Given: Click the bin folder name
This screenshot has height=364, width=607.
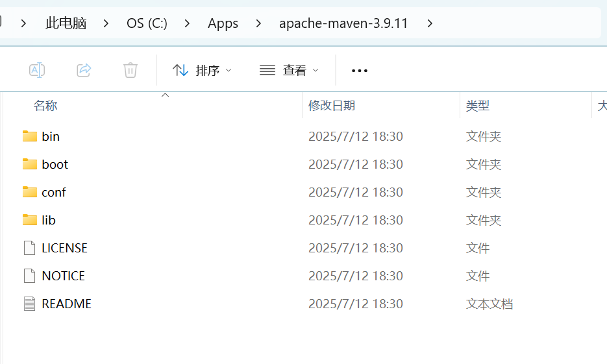Looking at the screenshot, I should (51, 136).
